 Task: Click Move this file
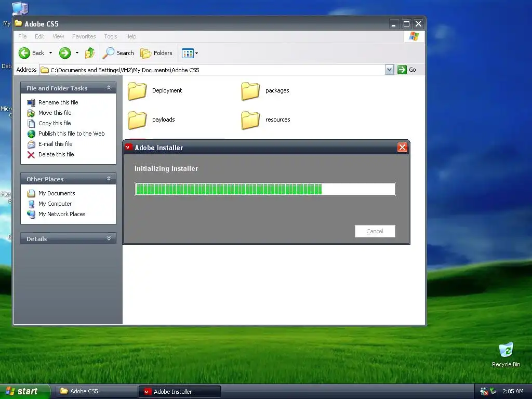pos(55,113)
